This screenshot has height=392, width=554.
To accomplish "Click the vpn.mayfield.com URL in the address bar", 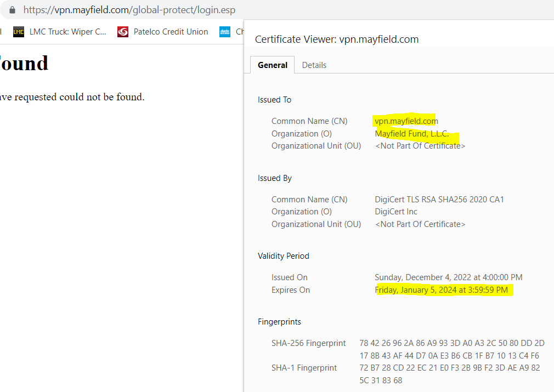I will [x=129, y=10].
